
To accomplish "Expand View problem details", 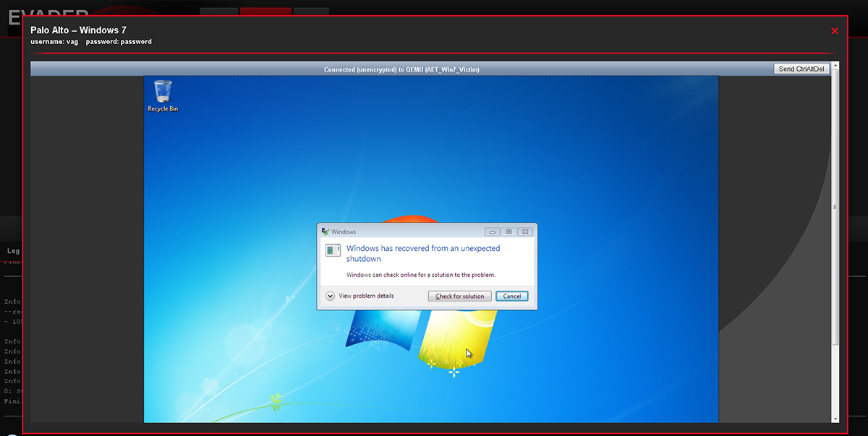I will coord(360,296).
